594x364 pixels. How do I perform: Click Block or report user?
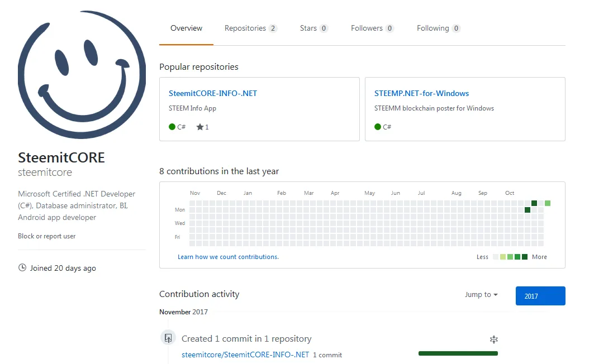pyautogui.click(x=46, y=236)
